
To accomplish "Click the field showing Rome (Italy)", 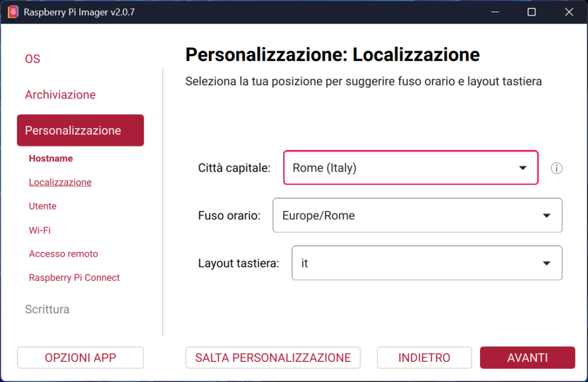I will [x=411, y=168].
